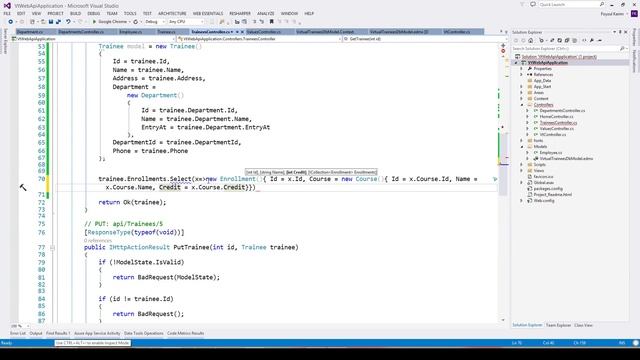640x360 pixels.
Task: Click the Save All toolbar icon
Action: pos(58,22)
